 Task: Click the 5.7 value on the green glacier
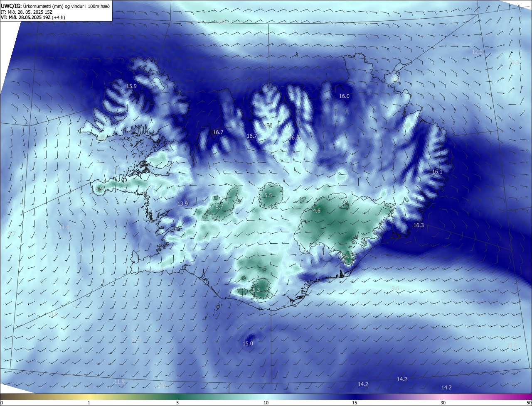click(x=220, y=207)
